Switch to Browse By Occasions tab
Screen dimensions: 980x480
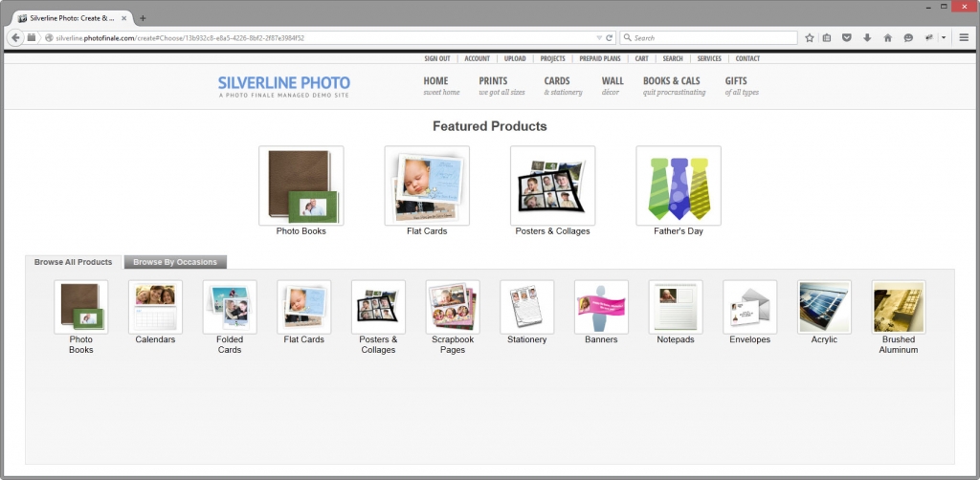click(x=175, y=262)
